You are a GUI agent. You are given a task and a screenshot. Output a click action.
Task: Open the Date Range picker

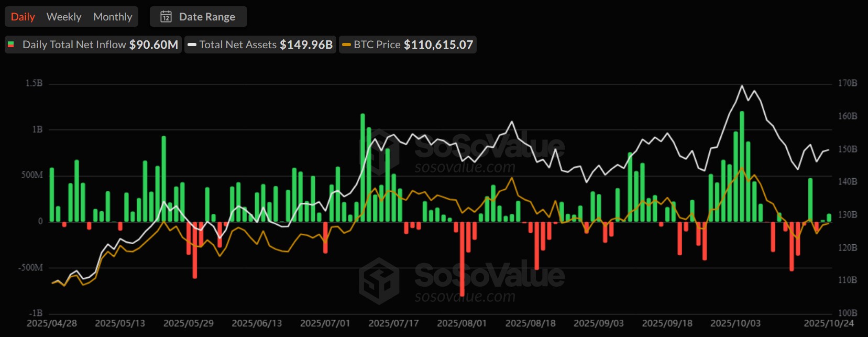click(x=198, y=17)
